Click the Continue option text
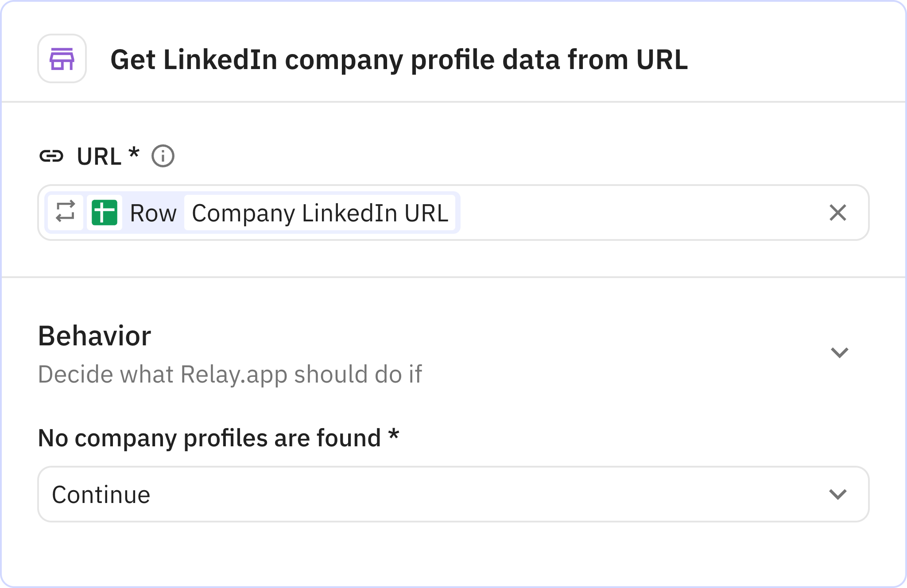Image resolution: width=907 pixels, height=588 pixels. 101,495
